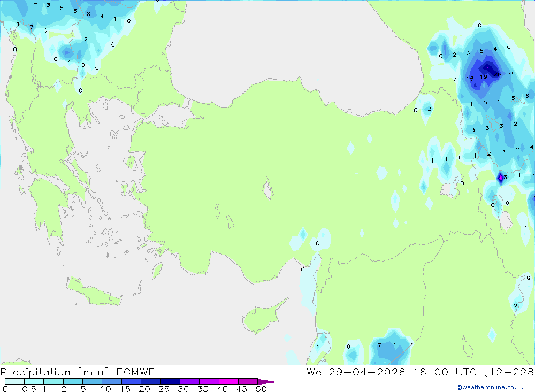Click the "Precipitation" title word

coord(35,372)
